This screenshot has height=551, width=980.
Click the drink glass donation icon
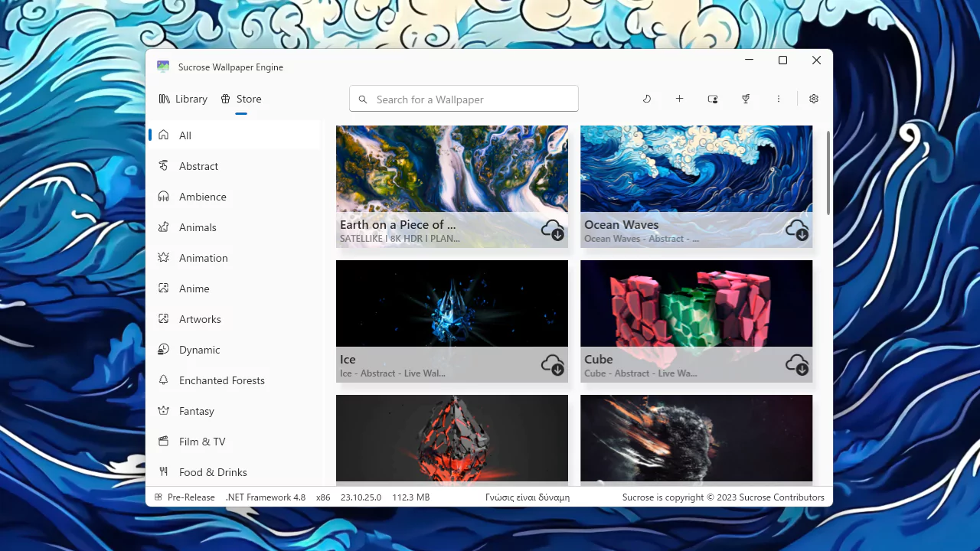pos(746,99)
